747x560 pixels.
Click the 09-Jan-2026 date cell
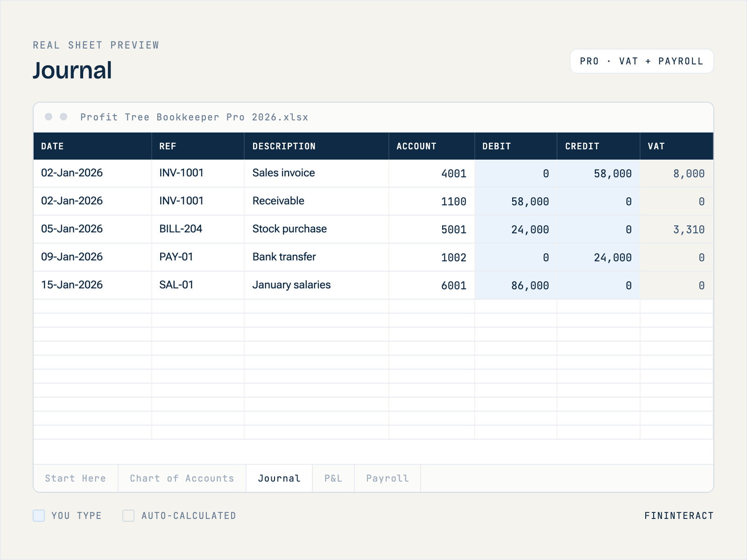point(92,257)
